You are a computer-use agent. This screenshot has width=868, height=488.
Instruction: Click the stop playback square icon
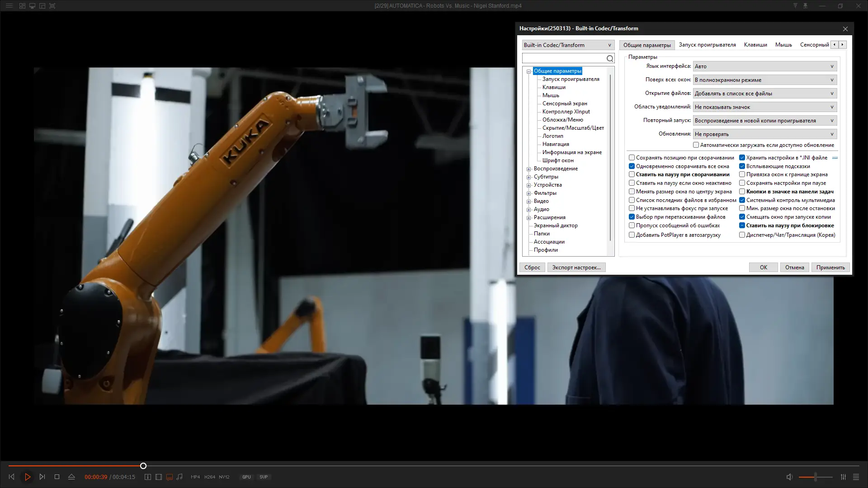(x=57, y=477)
